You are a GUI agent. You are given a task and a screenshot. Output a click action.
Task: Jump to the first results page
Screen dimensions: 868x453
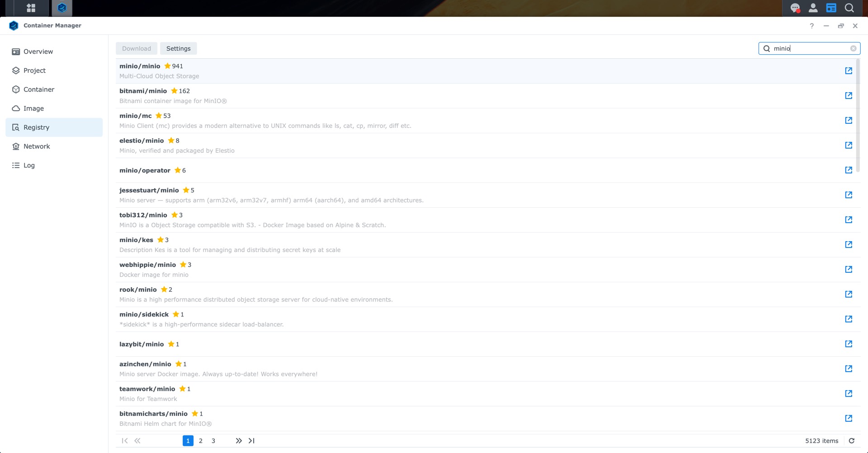(x=125, y=441)
